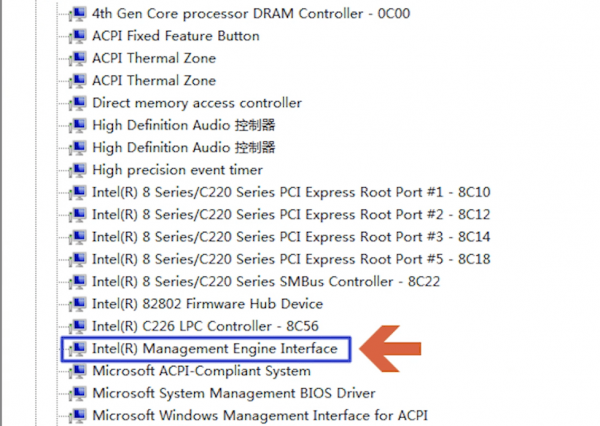Select PCI Express Root Port #3 - 8C14
Screen dimensions: 600x426
click(291, 237)
